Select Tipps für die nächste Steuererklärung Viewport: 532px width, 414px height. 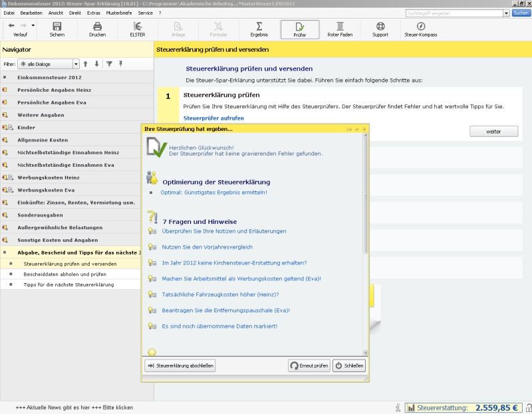tap(68, 284)
